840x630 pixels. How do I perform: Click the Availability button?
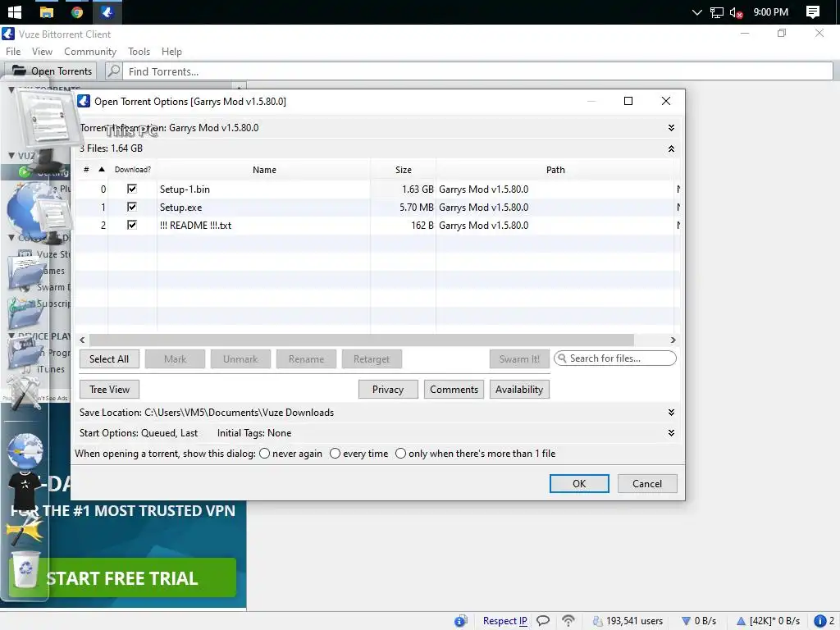click(519, 390)
